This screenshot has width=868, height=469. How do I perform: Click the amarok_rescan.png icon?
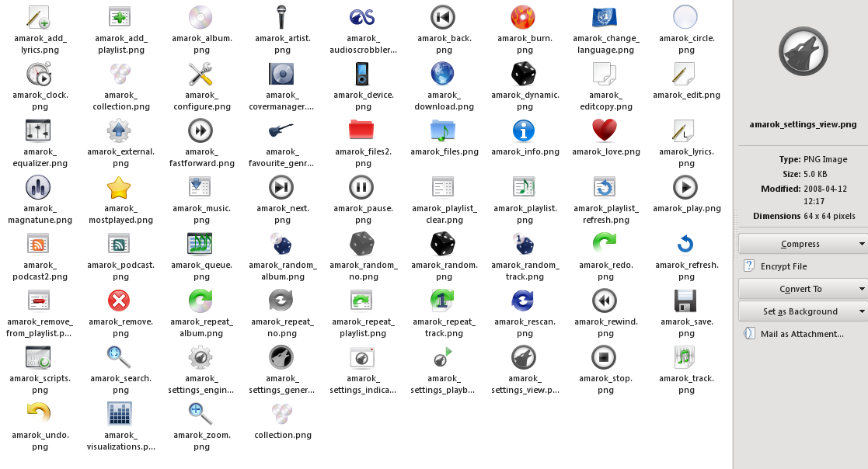[524, 301]
